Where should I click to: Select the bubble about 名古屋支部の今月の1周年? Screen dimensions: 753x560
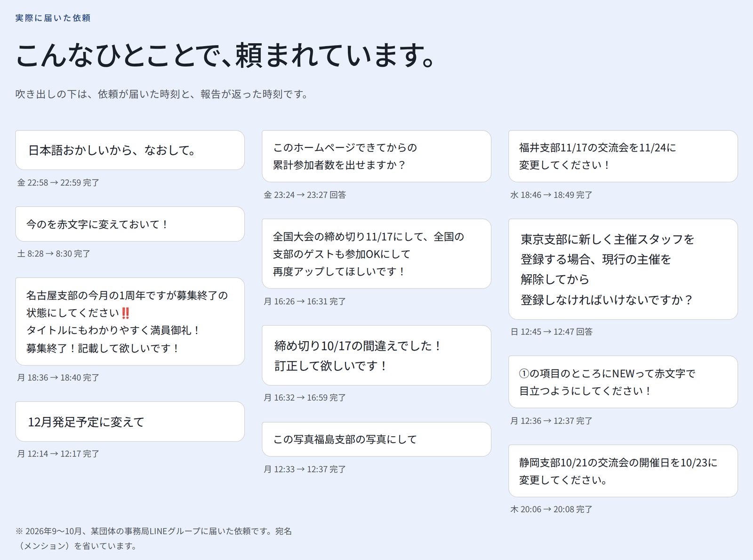click(x=130, y=321)
